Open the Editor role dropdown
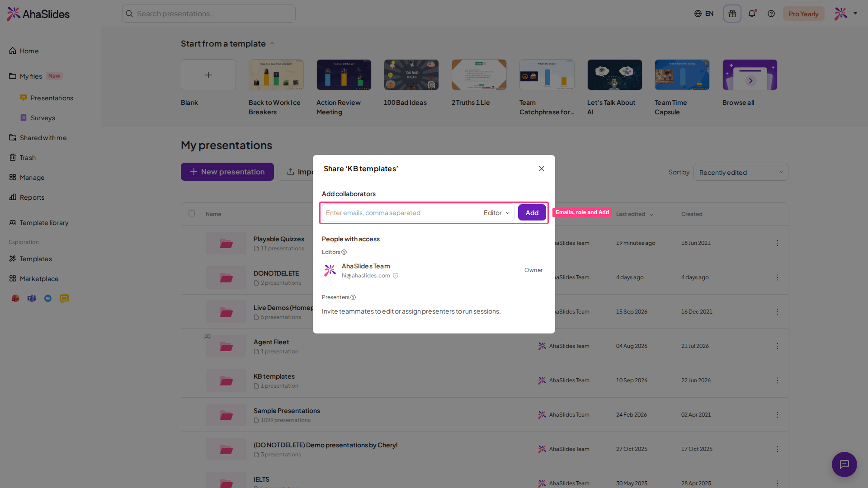This screenshot has height=488, width=868. tap(496, 213)
